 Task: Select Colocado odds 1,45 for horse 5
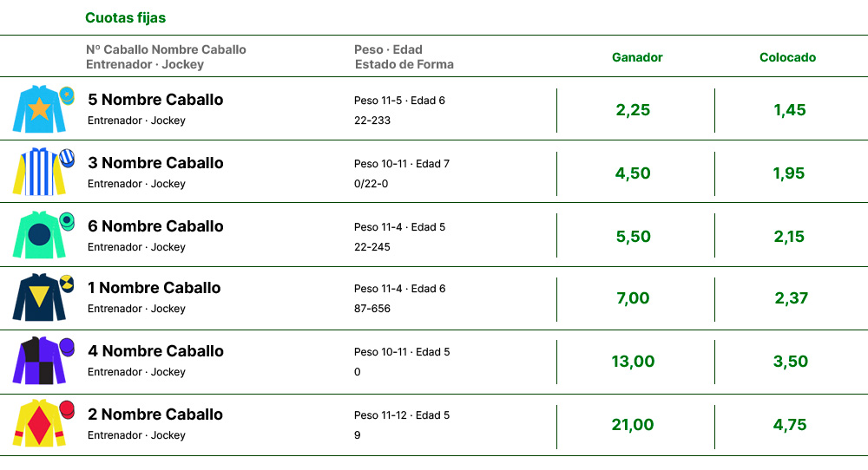[789, 110]
